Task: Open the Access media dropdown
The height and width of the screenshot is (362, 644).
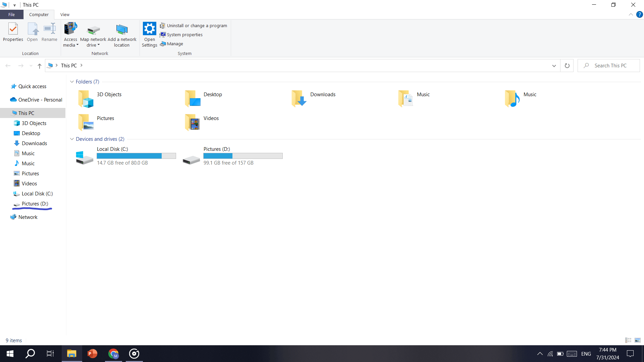Action: [x=70, y=42]
